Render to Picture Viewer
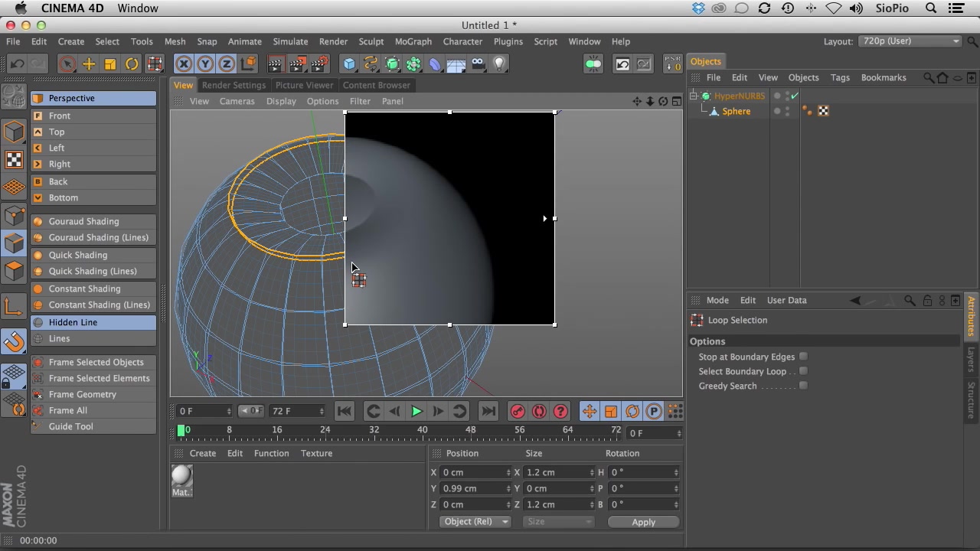Screen dimensions: 980x551 [x=298, y=64]
